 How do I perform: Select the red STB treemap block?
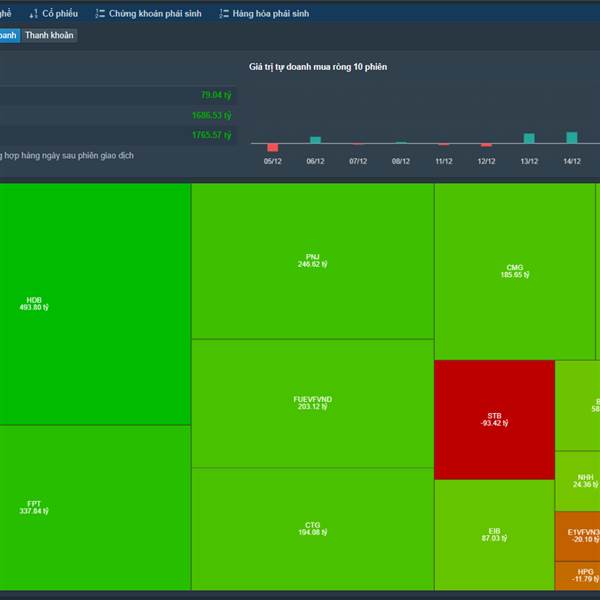tap(494, 420)
